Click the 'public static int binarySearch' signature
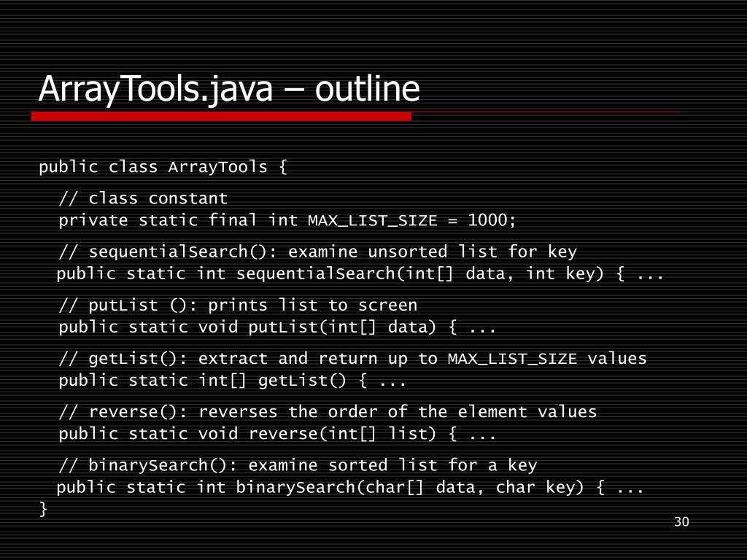This screenshot has height=560, width=747. [x=350, y=487]
